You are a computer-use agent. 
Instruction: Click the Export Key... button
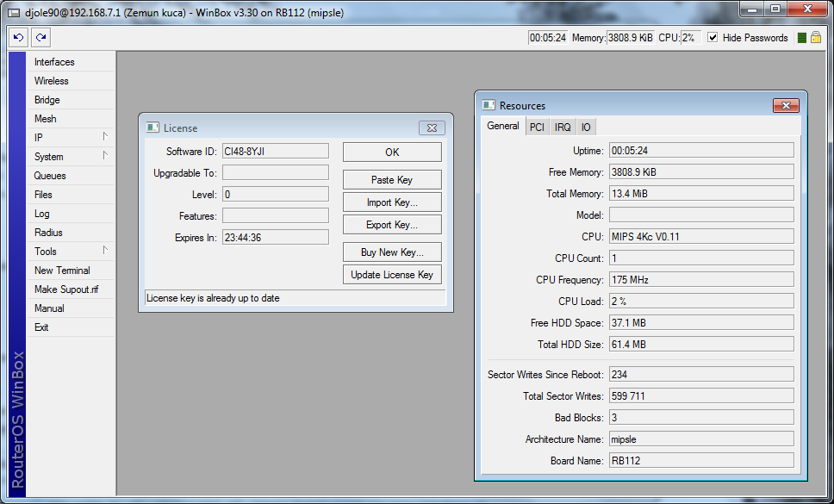[392, 224]
